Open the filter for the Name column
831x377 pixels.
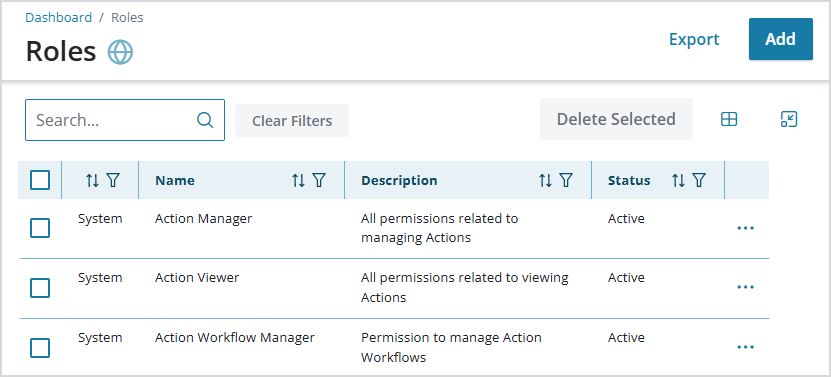pos(318,180)
